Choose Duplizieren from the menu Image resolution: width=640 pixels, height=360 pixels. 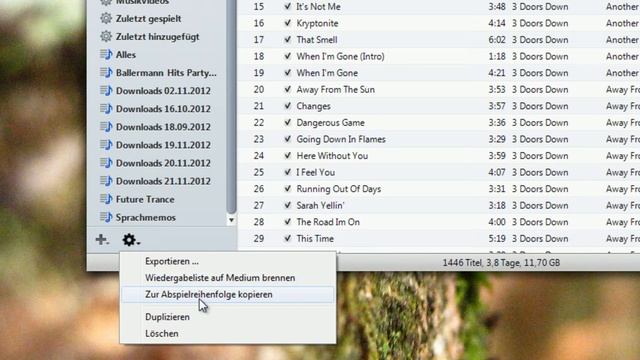(167, 317)
